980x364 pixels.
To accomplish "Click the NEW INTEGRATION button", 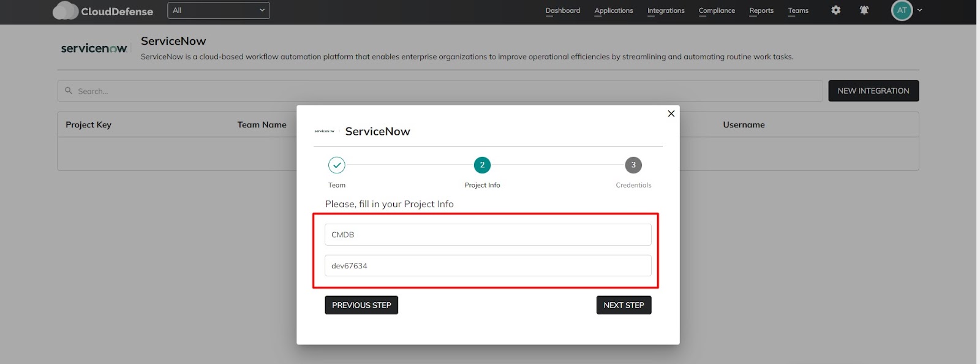I will (x=873, y=91).
